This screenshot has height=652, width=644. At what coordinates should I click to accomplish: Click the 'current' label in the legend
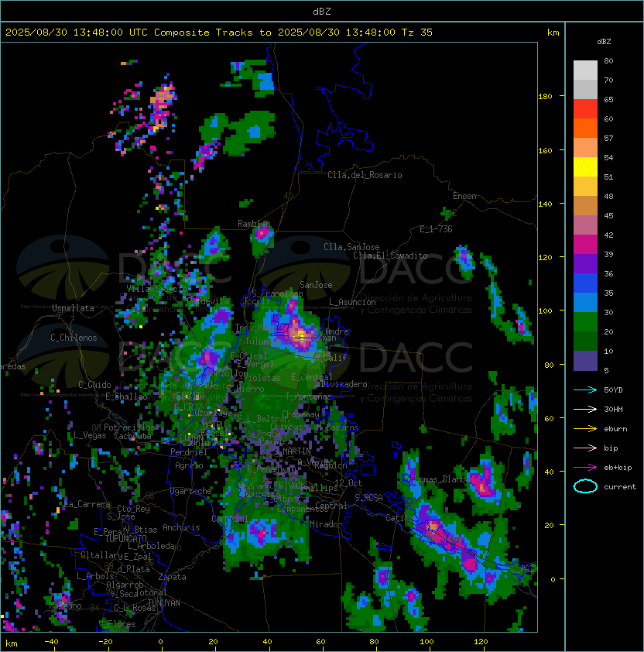[620, 487]
